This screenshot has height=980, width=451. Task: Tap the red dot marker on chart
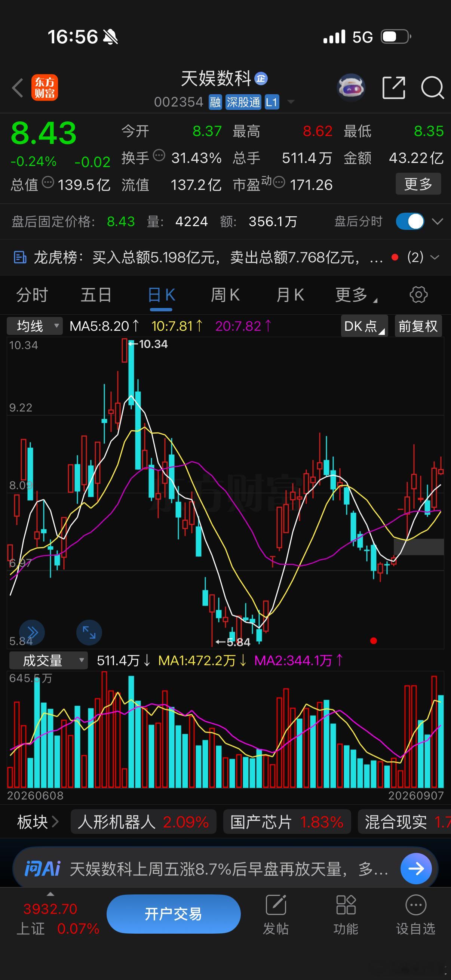[373, 641]
